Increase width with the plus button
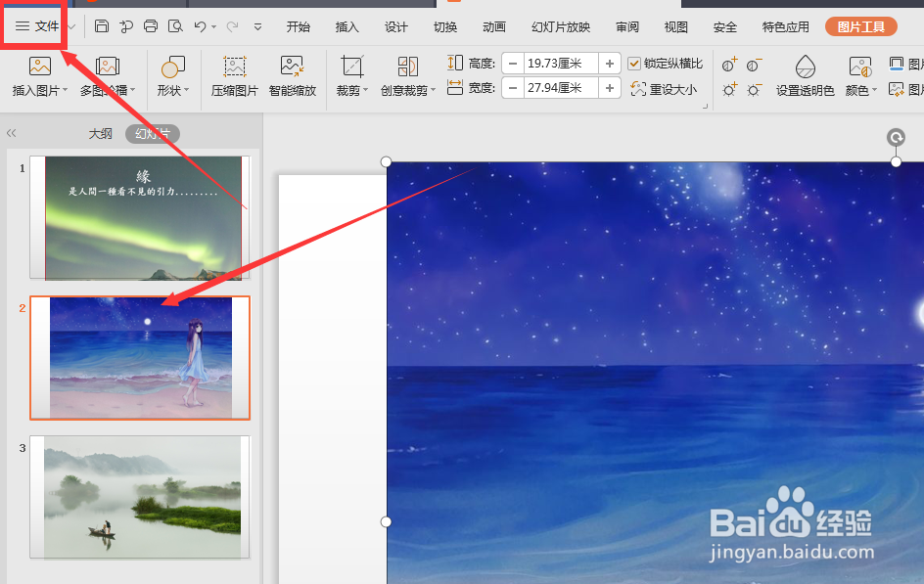Viewport: 924px width, 584px height. coord(610,88)
